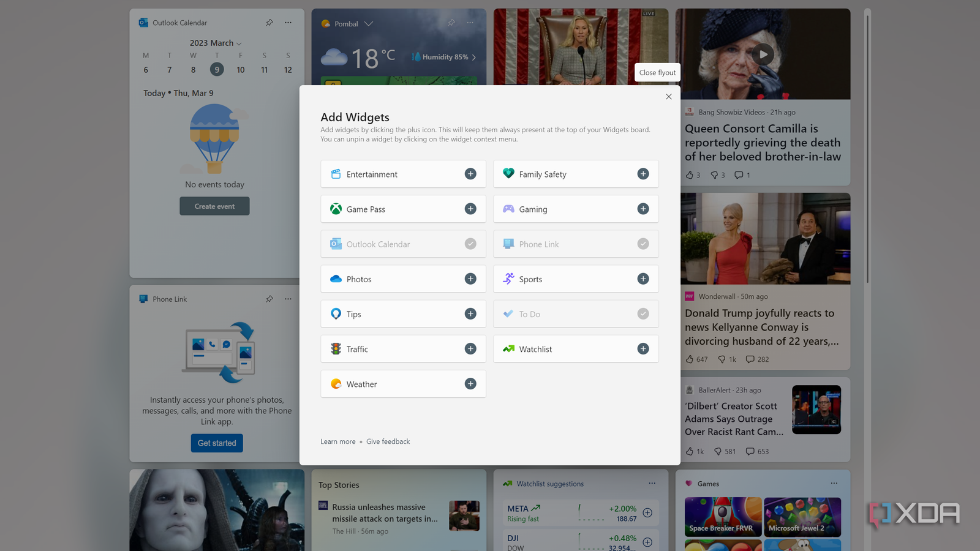Open Watchlist suggestions more options
The width and height of the screenshot is (980, 551).
pos(652,483)
